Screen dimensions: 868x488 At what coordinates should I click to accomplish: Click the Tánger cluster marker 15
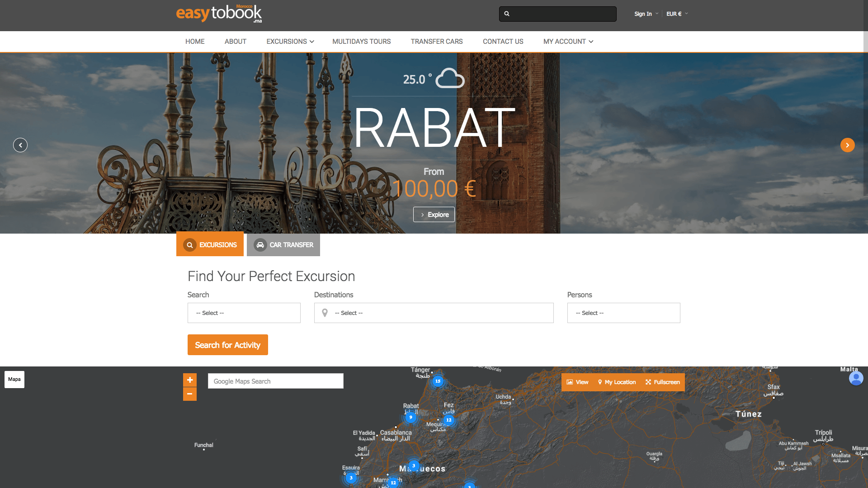pos(438,381)
